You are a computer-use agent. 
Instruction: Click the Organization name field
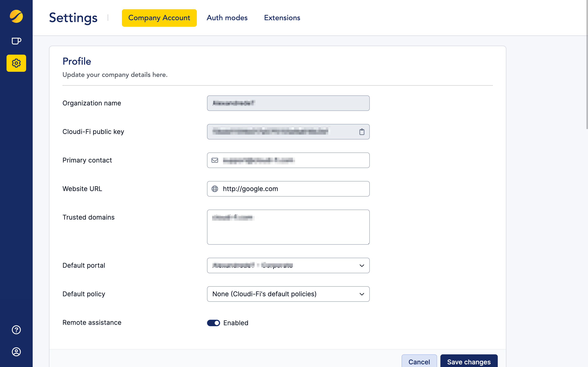click(288, 103)
